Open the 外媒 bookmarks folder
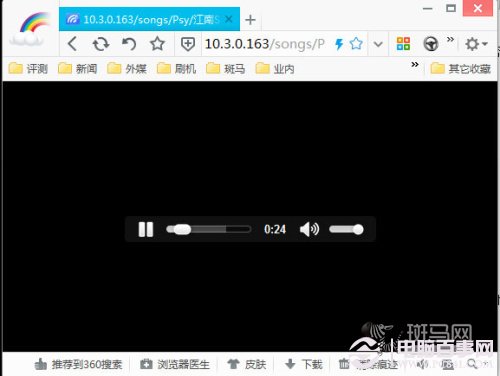The height and width of the screenshot is (376, 500). point(127,69)
